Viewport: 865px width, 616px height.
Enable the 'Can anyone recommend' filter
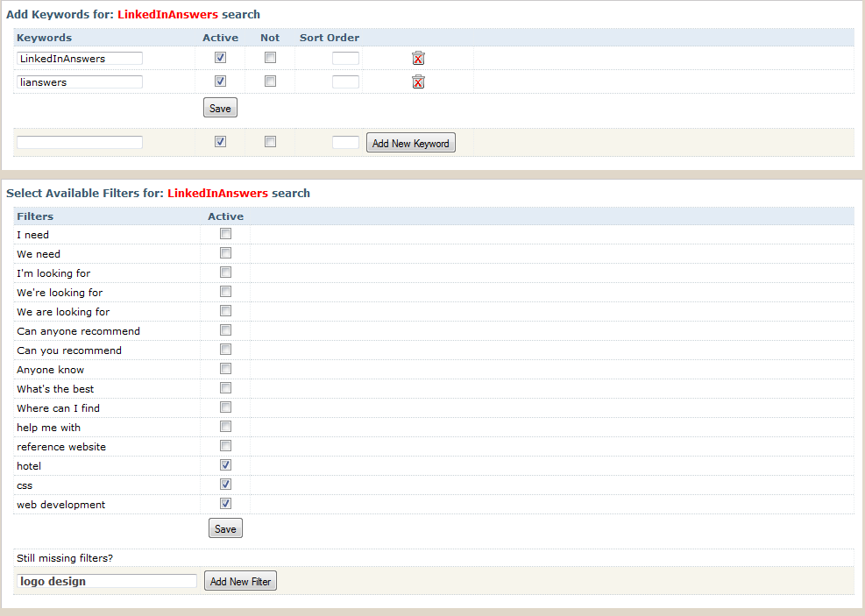pyautogui.click(x=225, y=330)
